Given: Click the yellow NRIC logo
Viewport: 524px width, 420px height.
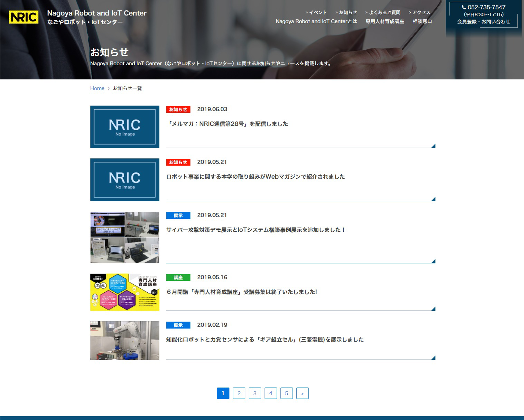Looking at the screenshot, I should pos(24,17).
